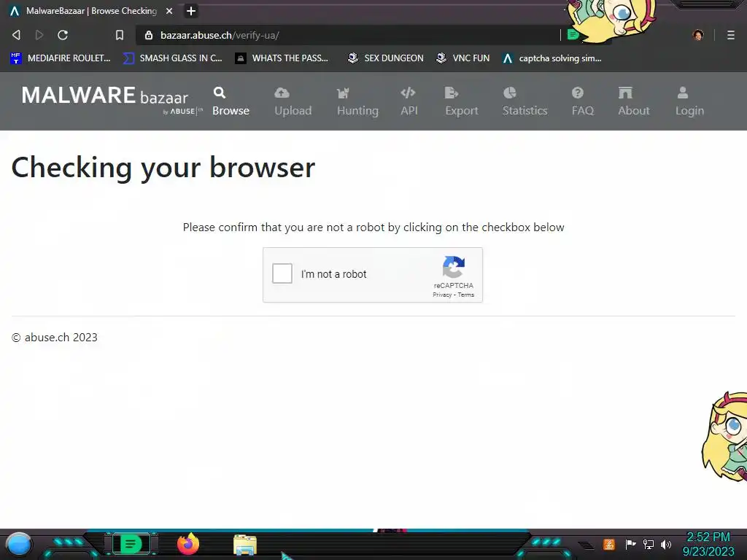Click the reCAPTCHA logo icon
This screenshot has height=560, width=747.
[454, 267]
